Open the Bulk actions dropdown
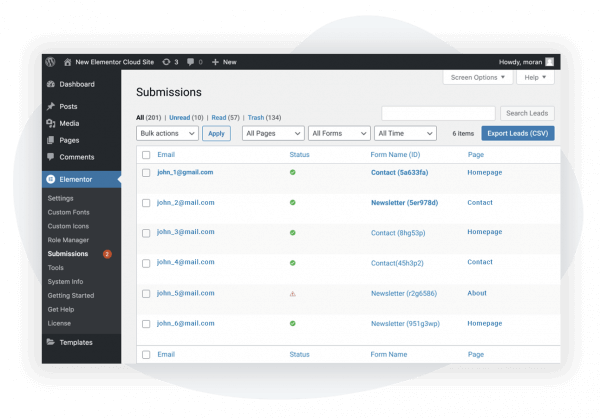Viewport: 600px width, 418px height. point(166,133)
